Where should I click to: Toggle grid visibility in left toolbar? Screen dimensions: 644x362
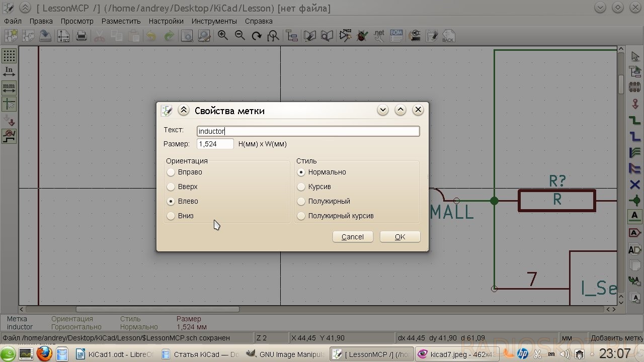(x=9, y=55)
